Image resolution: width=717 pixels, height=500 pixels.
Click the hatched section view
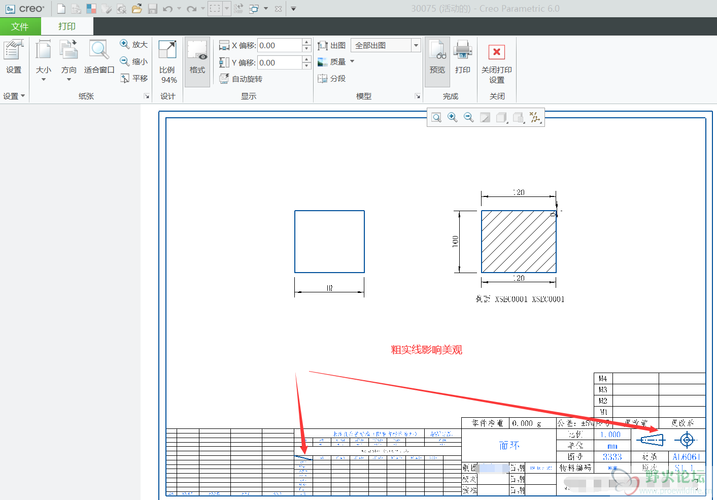pyautogui.click(x=519, y=242)
